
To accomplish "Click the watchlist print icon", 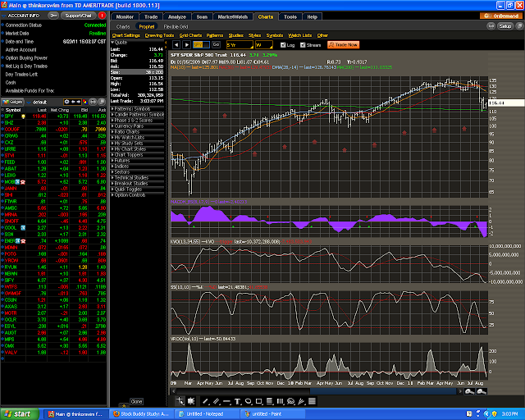I will pos(93,102).
